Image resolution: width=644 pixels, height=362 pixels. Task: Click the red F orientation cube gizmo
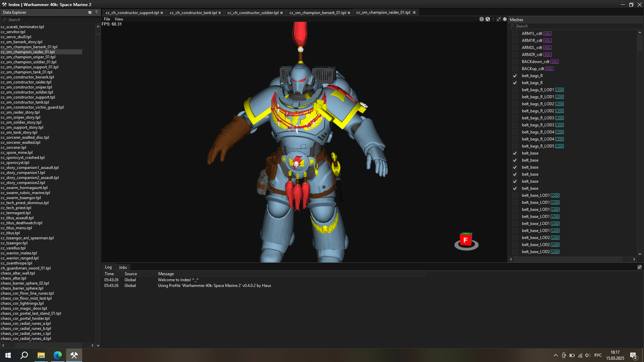[466, 241]
